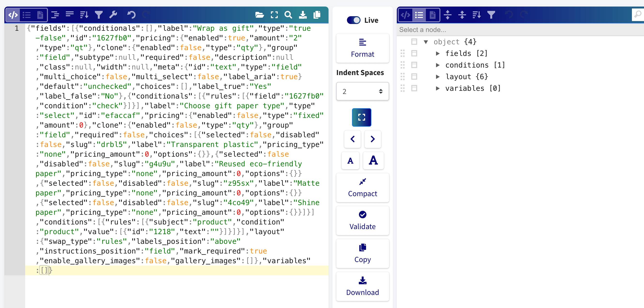
Task: Select the 'fields [2]' tree label
Action: 467,54
